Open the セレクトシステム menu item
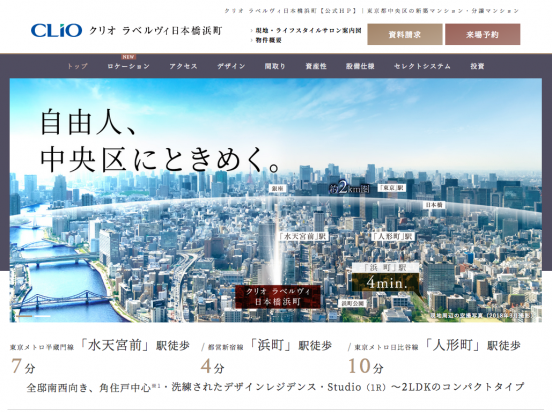This screenshot has height=412, width=552. [x=422, y=66]
